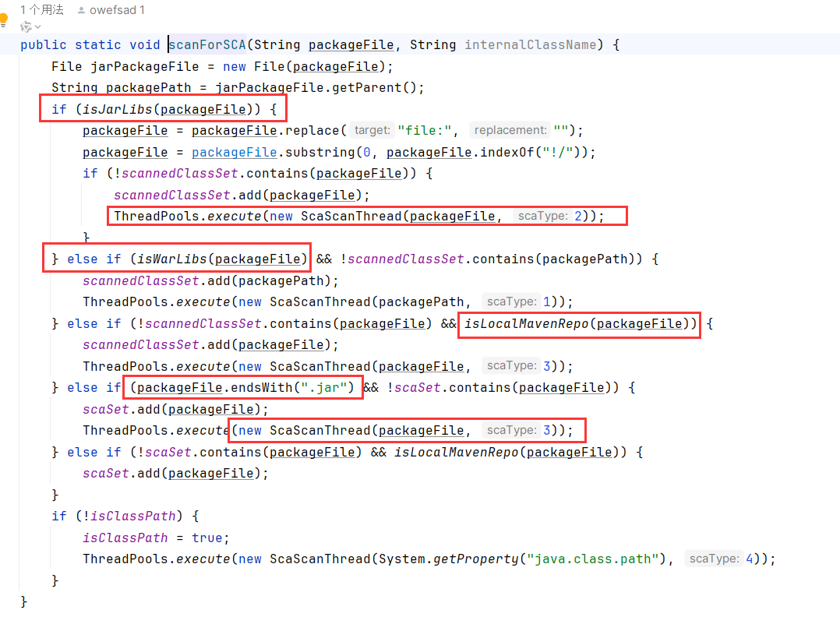Viewport: 840px width, 624px height.
Task: Click the scaType hint with value 4
Action: [715, 559]
